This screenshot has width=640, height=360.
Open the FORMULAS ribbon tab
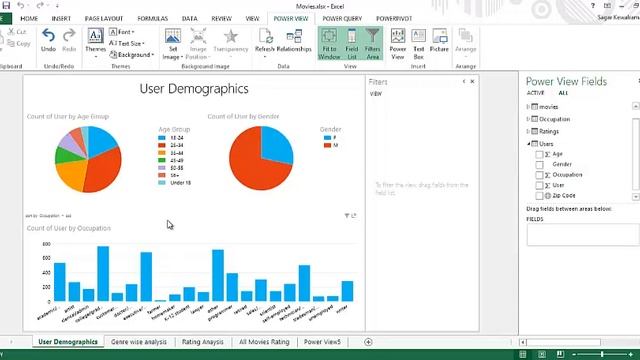pyautogui.click(x=153, y=19)
